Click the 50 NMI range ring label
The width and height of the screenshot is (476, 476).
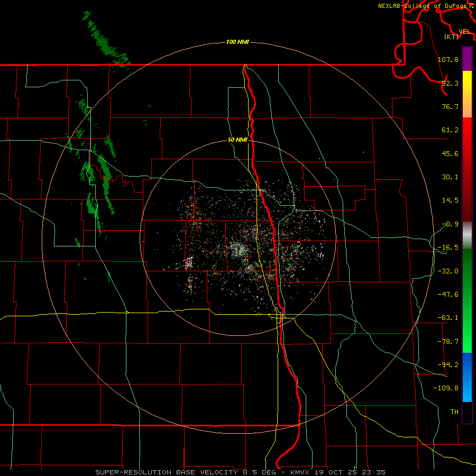coord(237,140)
